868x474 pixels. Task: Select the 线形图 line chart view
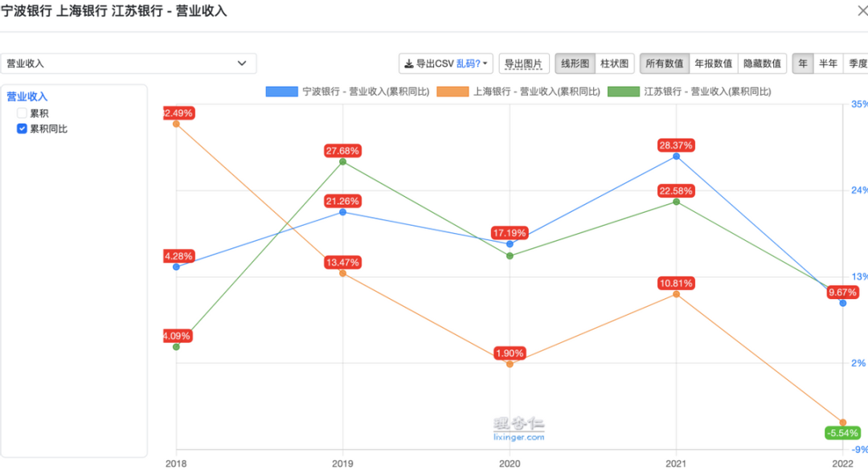pos(575,63)
